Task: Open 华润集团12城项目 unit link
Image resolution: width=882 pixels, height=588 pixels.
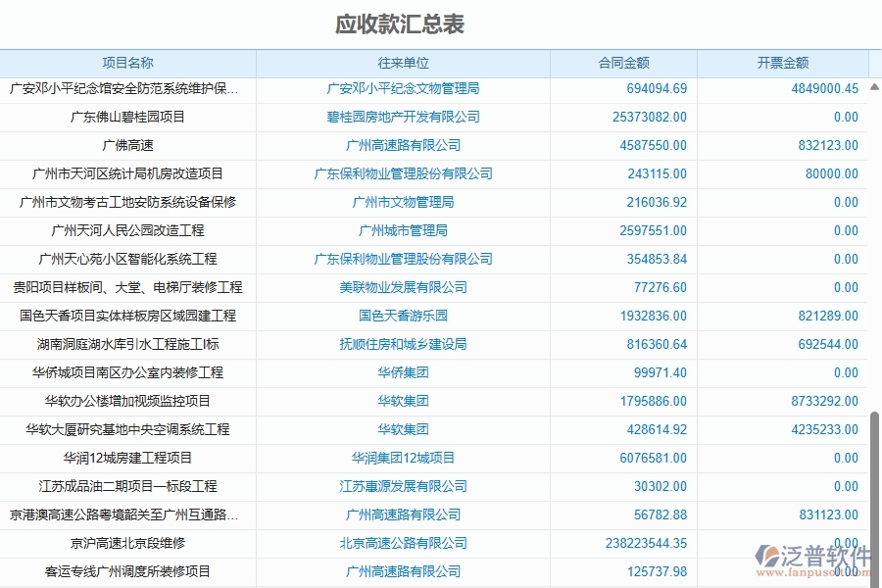Action: 402,458
